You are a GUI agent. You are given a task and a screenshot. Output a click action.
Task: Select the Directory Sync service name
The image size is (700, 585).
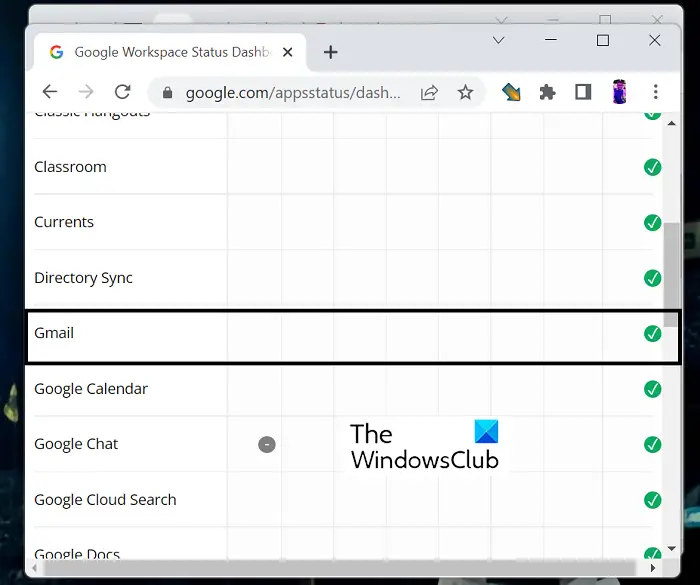(x=83, y=278)
